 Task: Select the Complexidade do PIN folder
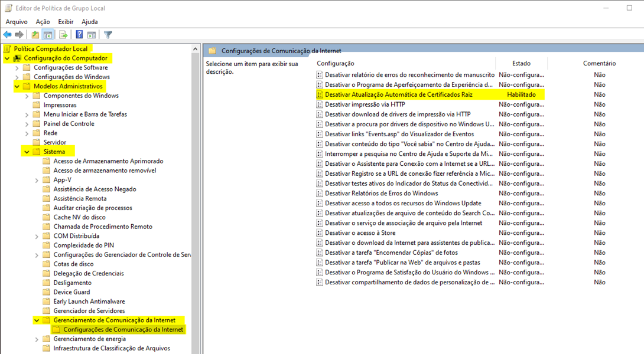(83, 245)
